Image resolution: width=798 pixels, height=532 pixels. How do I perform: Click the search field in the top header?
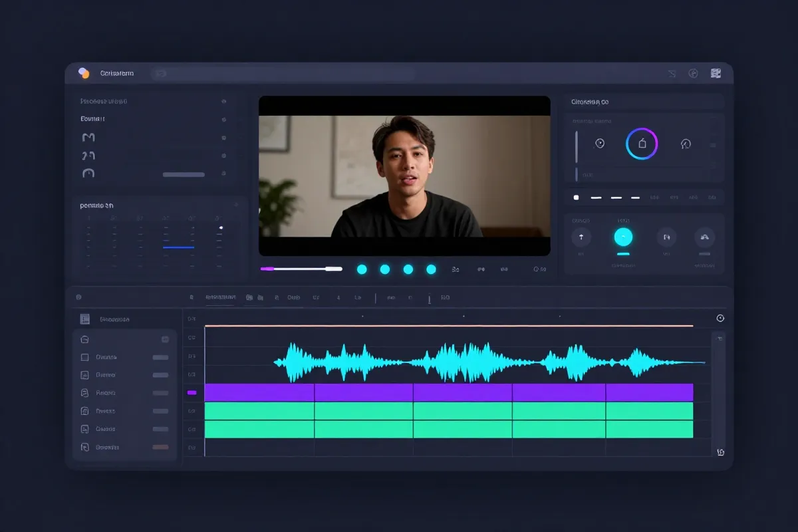click(x=283, y=73)
